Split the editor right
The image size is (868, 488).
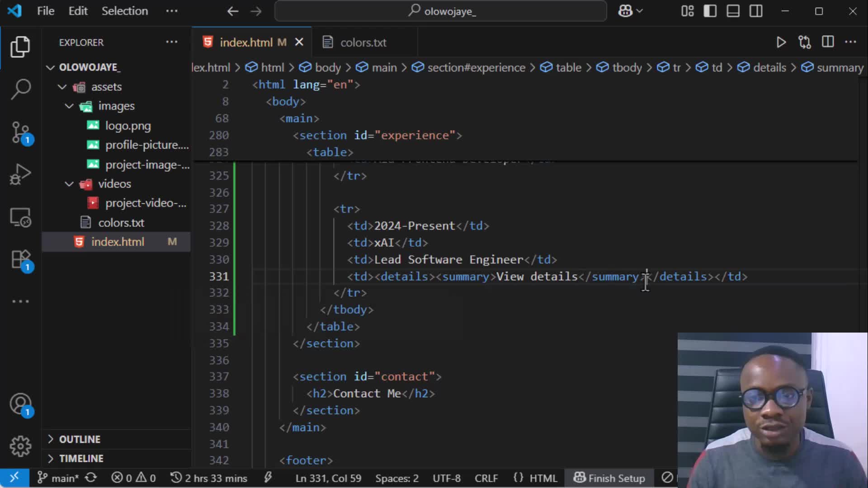[828, 42]
